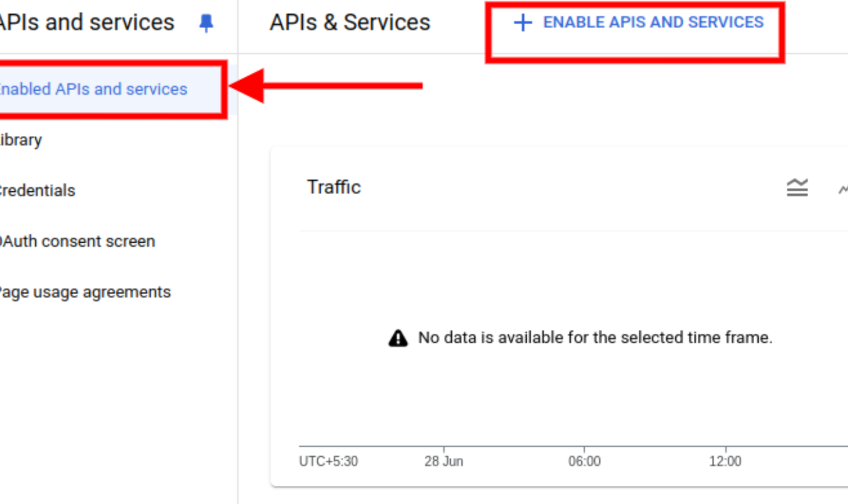This screenshot has width=848, height=504.
Task: Open the Library menu item
Action: tap(21, 140)
